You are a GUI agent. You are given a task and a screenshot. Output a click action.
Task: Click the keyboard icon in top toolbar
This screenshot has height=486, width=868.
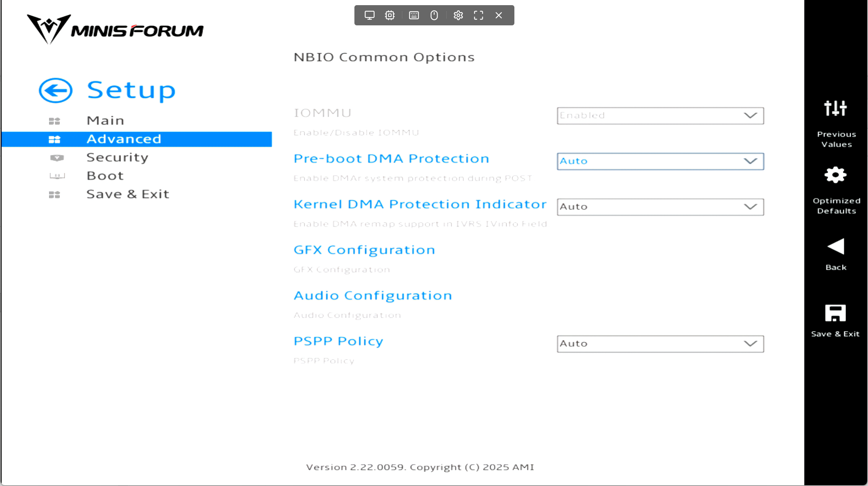click(x=414, y=15)
